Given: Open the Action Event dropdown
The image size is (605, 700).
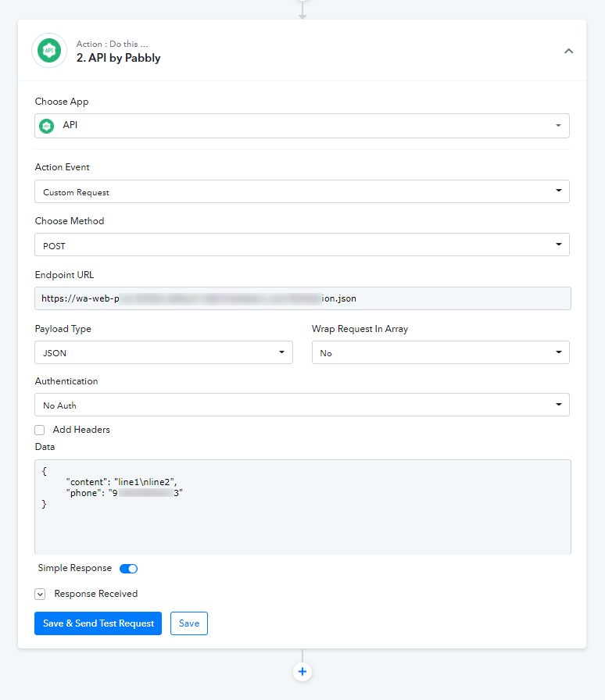Looking at the screenshot, I should (x=302, y=191).
